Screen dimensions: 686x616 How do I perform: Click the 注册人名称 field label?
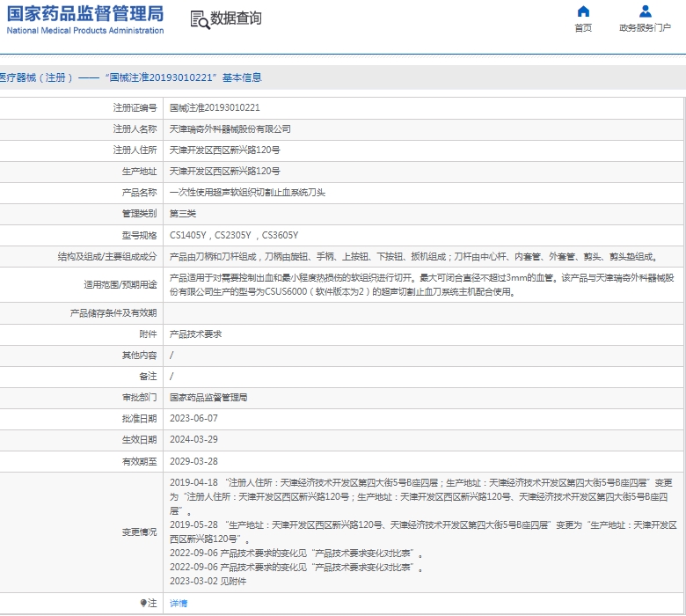(135, 129)
